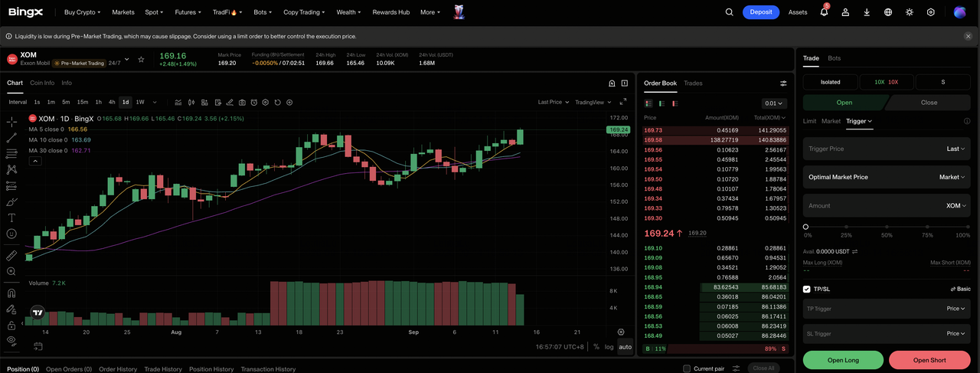Select the trend line drawing tool
Viewport: 980px width, 373px height.
[x=11, y=138]
